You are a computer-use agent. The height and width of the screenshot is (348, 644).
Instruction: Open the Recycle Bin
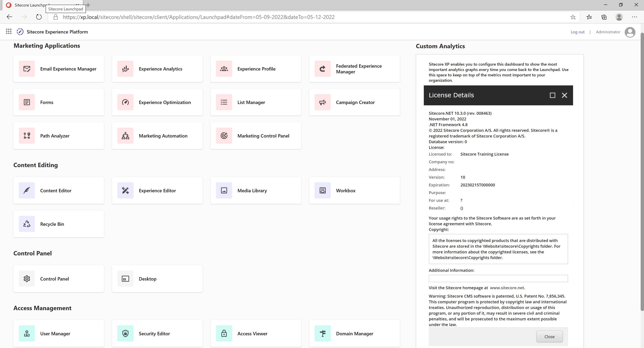(59, 224)
